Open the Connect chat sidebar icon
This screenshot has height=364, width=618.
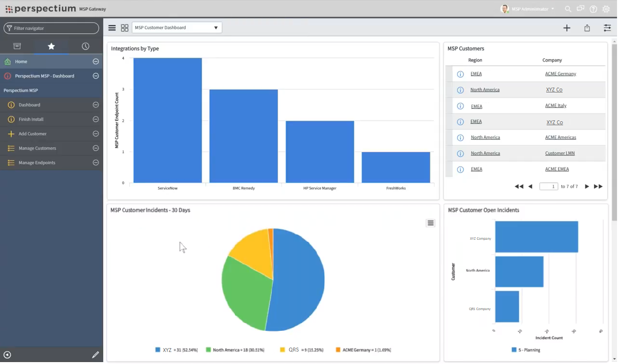(580, 9)
